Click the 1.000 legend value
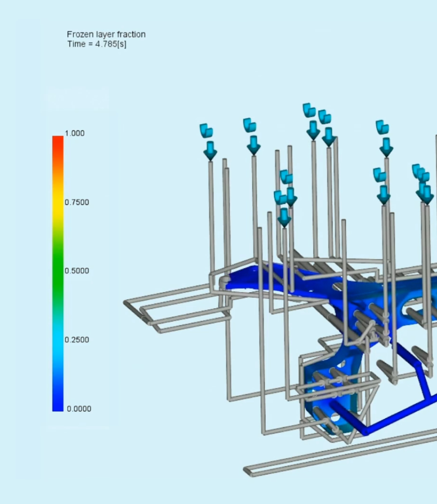This screenshot has width=437, height=504. point(75,133)
